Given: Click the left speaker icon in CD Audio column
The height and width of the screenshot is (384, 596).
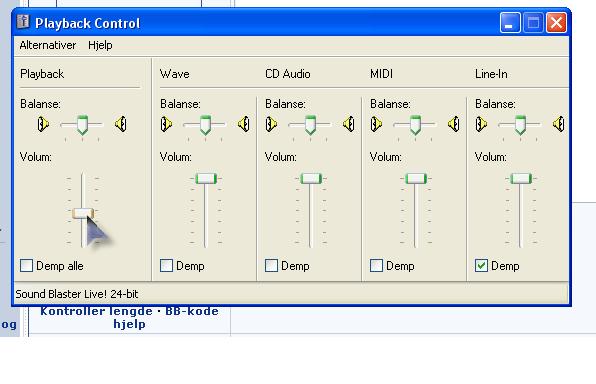Looking at the screenshot, I should 271,124.
